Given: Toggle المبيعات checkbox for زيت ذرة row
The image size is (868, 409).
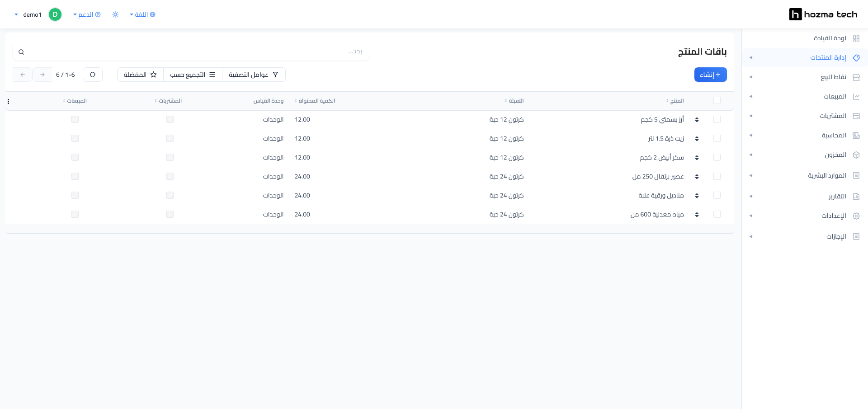Looking at the screenshot, I should tap(75, 138).
